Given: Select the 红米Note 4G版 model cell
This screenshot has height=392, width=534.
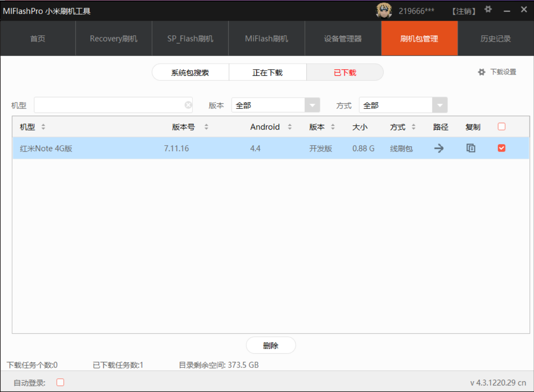Looking at the screenshot, I should click(x=46, y=149).
